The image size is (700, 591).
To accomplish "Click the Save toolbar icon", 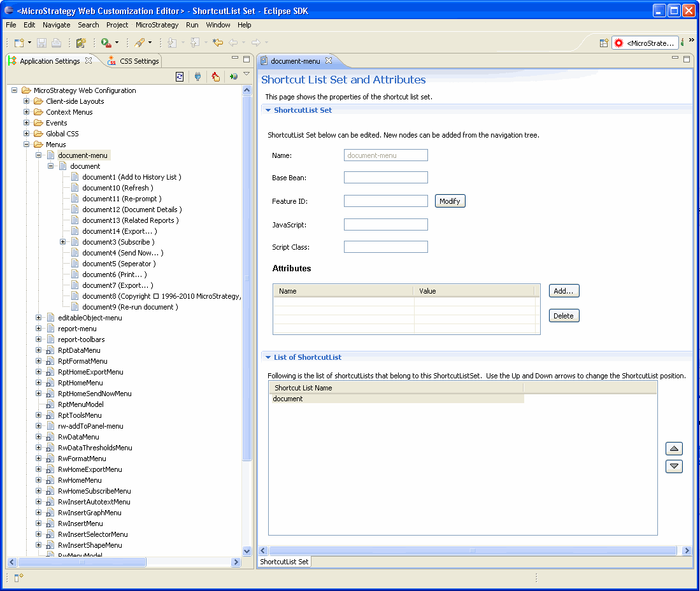I will 41,43.
